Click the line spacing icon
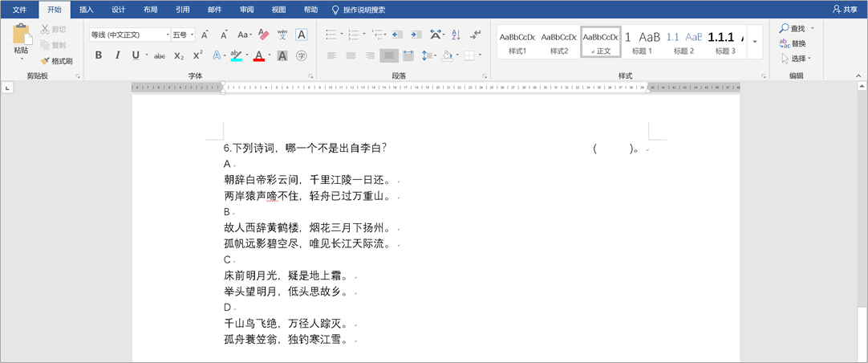Screen dimensions: 868x363 point(426,55)
